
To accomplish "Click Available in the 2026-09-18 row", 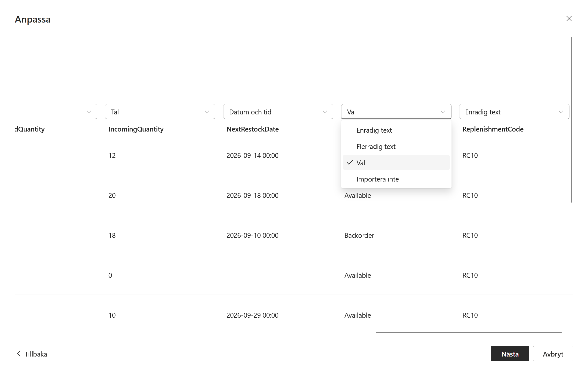I will point(357,195).
